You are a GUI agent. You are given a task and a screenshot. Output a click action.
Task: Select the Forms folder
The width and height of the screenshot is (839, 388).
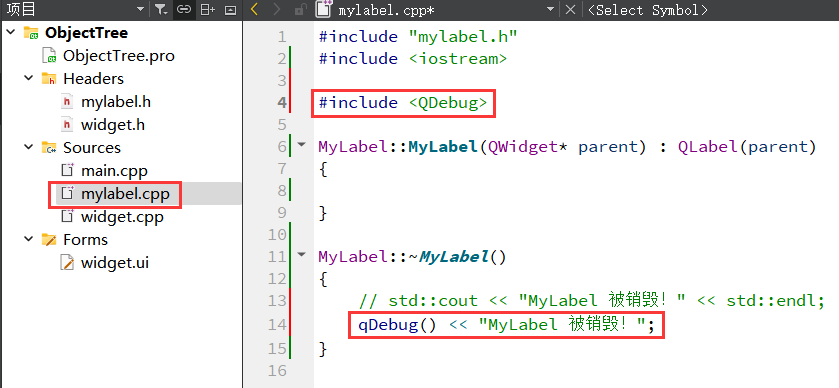point(86,240)
